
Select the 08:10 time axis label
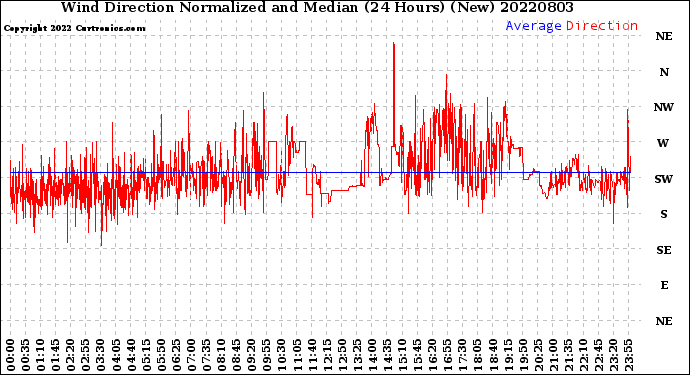221,355
